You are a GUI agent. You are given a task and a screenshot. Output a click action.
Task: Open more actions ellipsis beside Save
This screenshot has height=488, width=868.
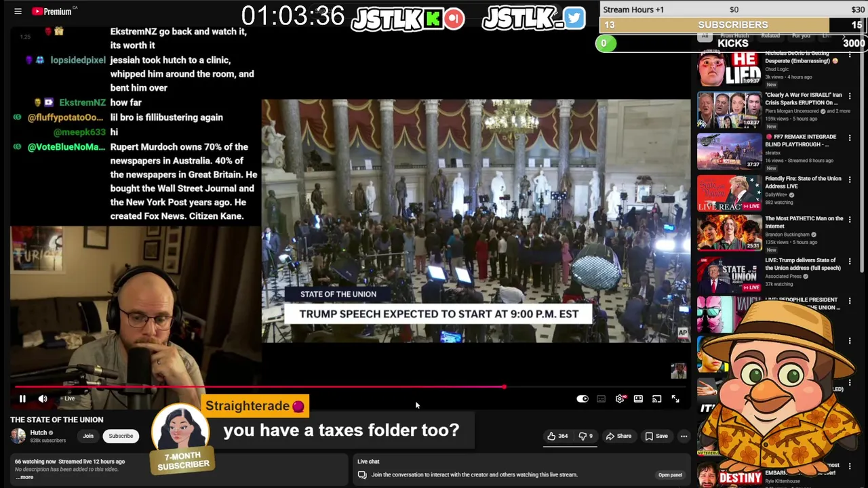684,436
